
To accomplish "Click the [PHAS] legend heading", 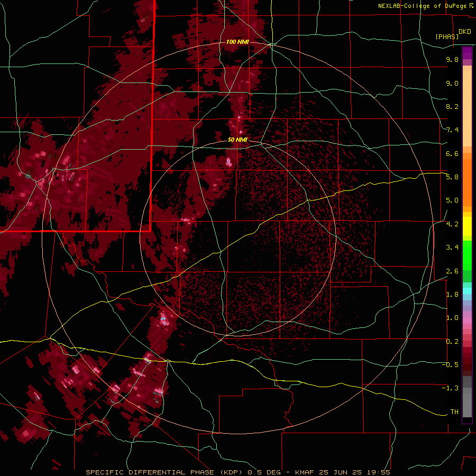I will [447, 36].
